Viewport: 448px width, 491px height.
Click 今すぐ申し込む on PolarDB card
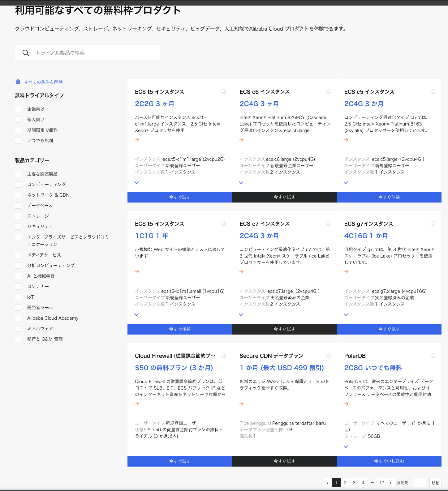pos(389,461)
